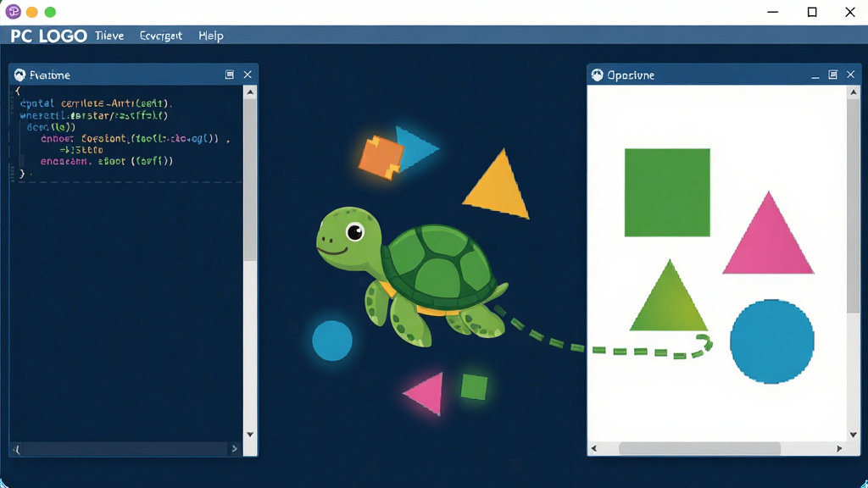868x488 pixels.
Task: Select the small green square on the dark canvas
Action: [x=474, y=386]
